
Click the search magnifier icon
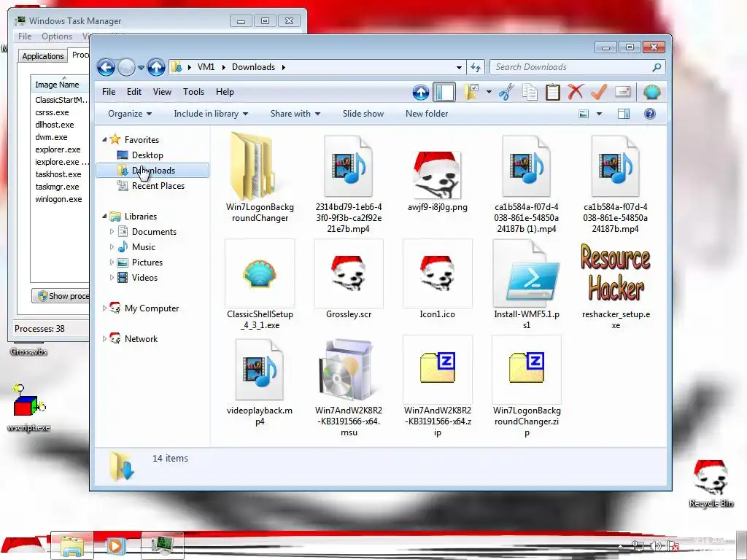657,67
